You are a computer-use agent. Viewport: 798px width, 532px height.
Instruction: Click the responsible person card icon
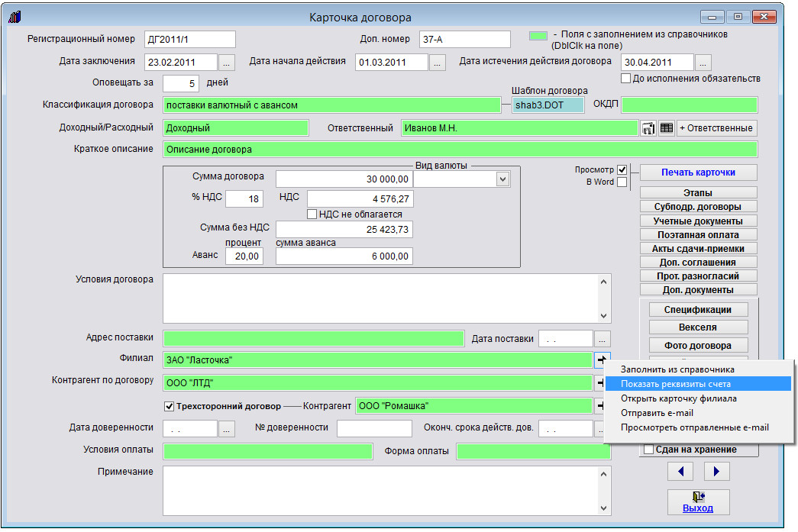pos(649,128)
